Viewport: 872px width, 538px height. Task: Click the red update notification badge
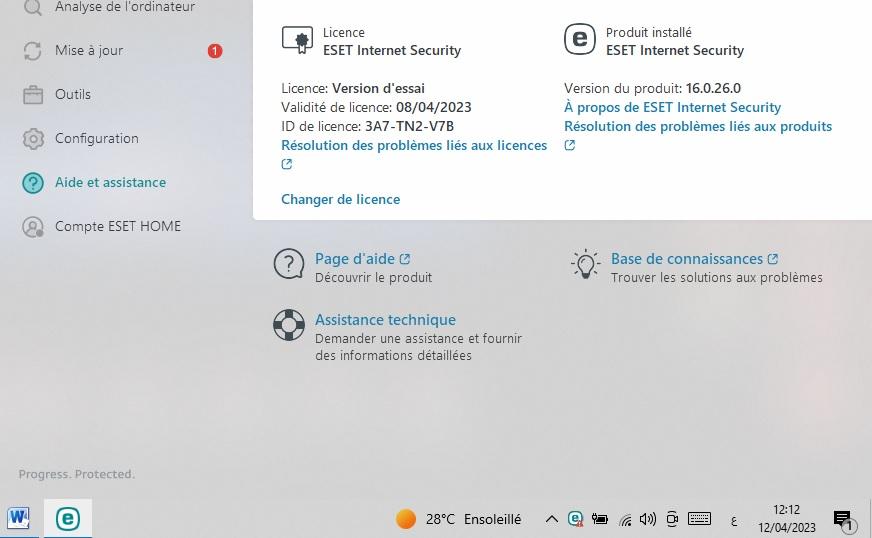pyautogui.click(x=215, y=51)
